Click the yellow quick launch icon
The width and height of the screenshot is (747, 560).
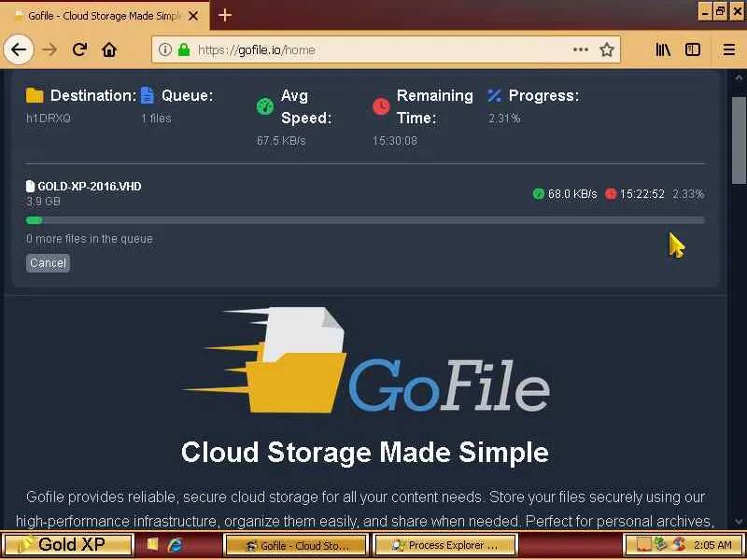(x=152, y=545)
